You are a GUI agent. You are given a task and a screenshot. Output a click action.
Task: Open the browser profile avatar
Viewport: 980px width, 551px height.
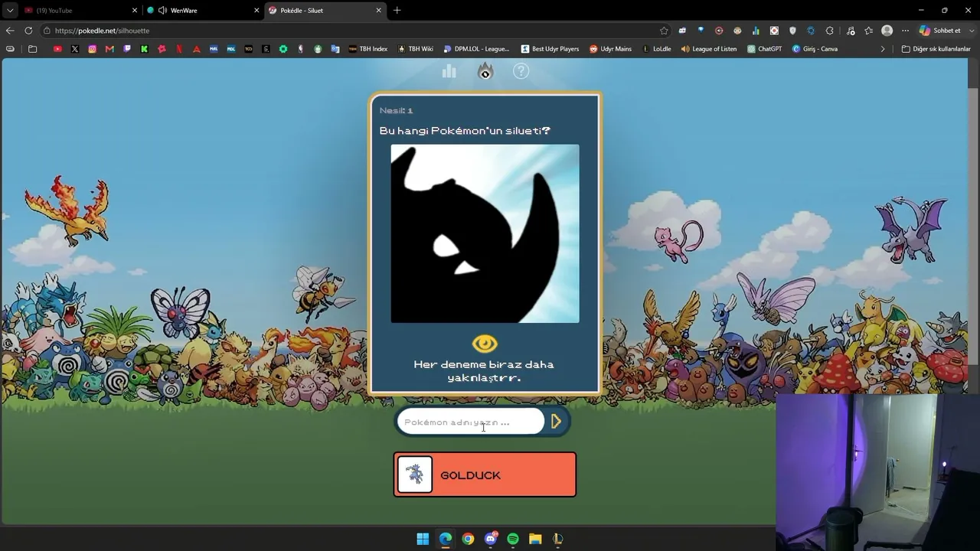[x=887, y=31]
